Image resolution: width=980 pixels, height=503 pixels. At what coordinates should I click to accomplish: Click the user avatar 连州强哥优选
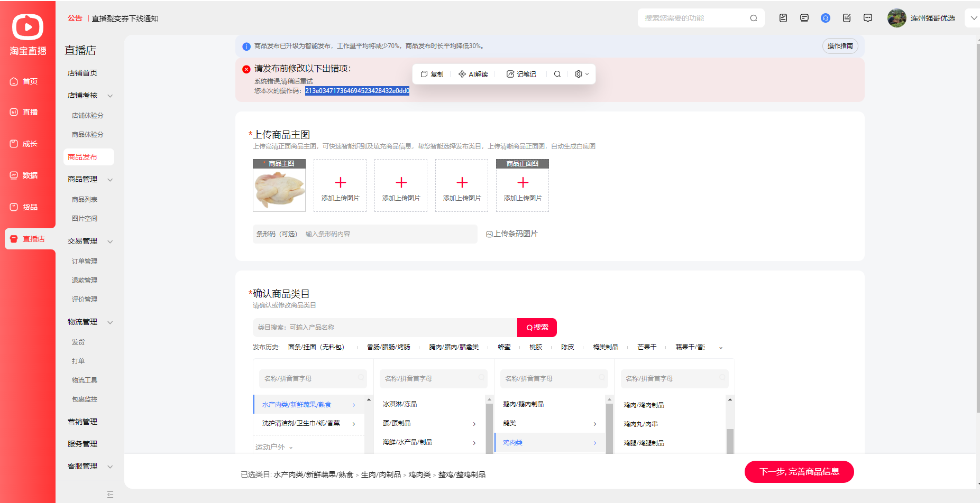(897, 18)
